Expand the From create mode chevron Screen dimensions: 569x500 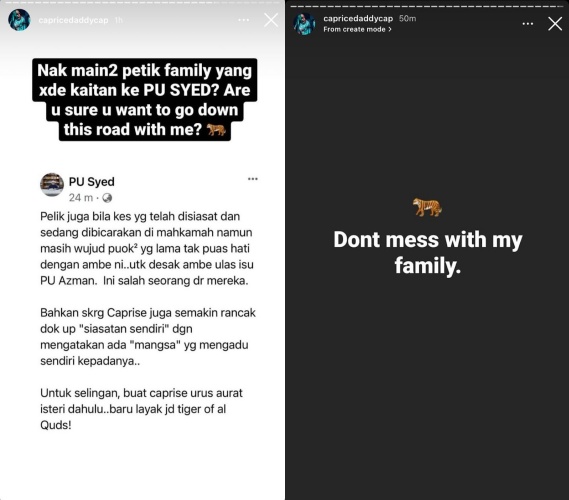click(390, 29)
